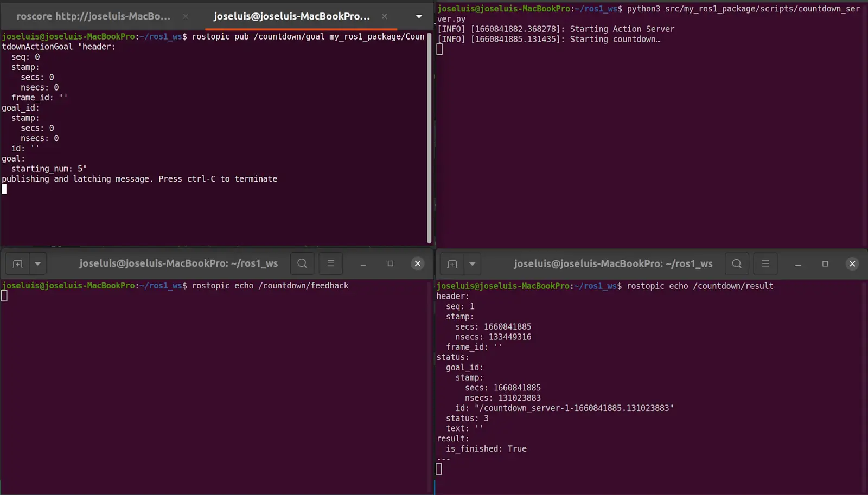The height and width of the screenshot is (495, 868).
Task: Expand new-tab dropdown arrow in feedback terminal window
Action: click(x=38, y=263)
